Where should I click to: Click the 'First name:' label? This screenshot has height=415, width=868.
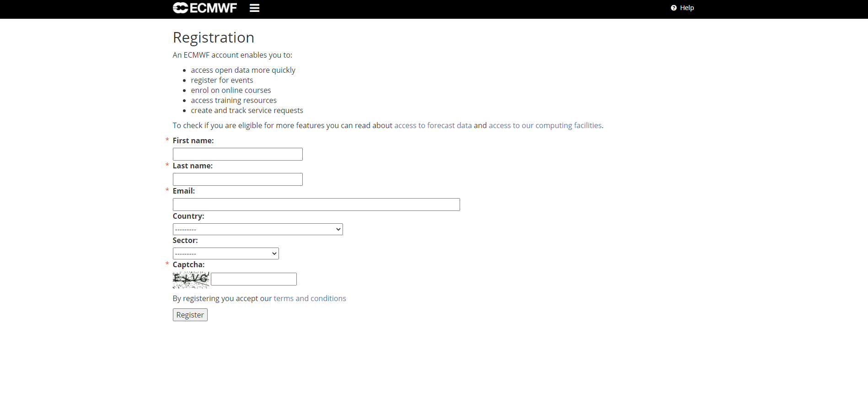(193, 140)
